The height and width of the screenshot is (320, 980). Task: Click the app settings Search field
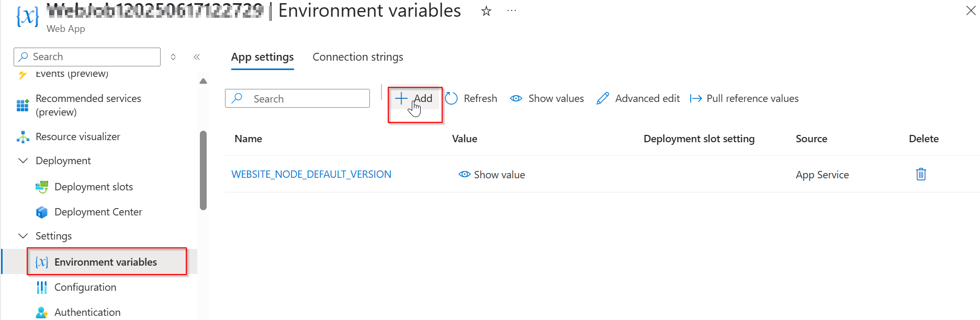tap(297, 98)
